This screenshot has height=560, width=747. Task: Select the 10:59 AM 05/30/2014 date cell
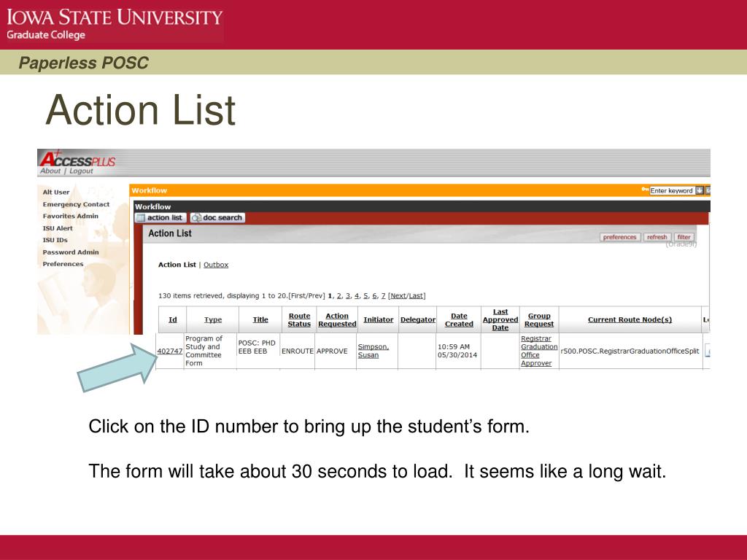(x=457, y=351)
